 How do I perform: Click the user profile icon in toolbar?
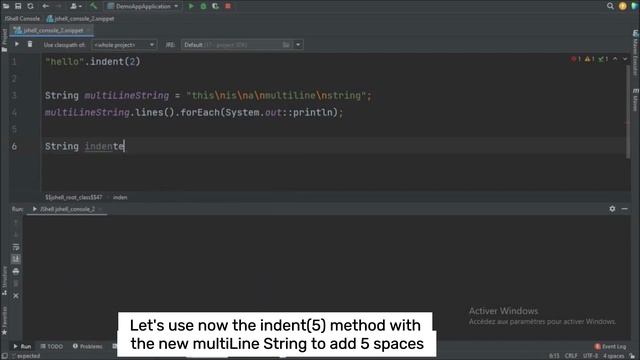(x=75, y=6)
